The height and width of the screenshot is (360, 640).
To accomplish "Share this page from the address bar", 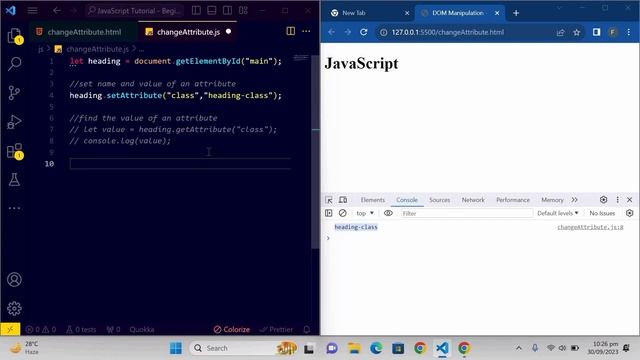I will (x=560, y=32).
